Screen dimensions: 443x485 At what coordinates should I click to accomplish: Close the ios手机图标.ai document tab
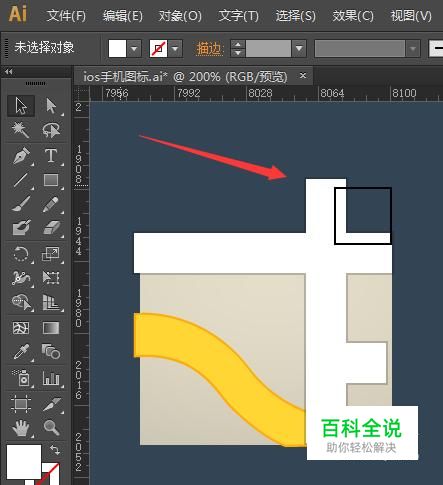click(303, 76)
